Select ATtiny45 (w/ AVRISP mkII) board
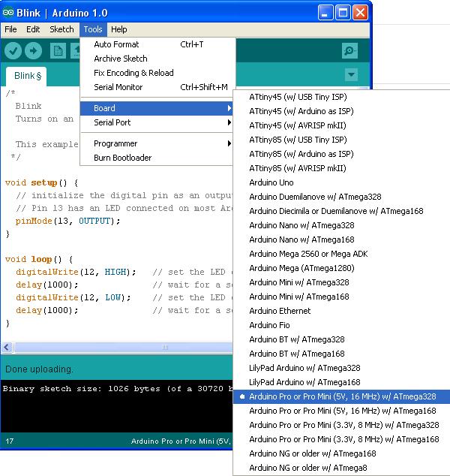Screen dimensions: 450x476 pyautogui.click(x=342, y=125)
